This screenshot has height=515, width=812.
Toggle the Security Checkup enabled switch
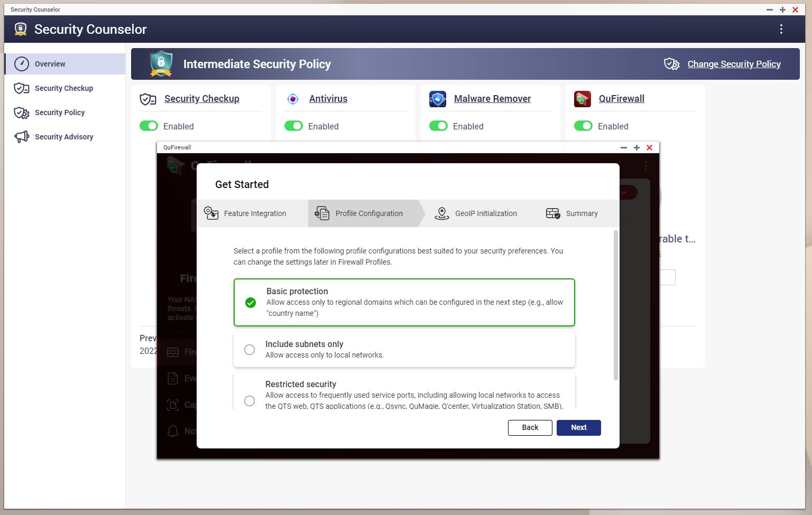click(x=149, y=126)
